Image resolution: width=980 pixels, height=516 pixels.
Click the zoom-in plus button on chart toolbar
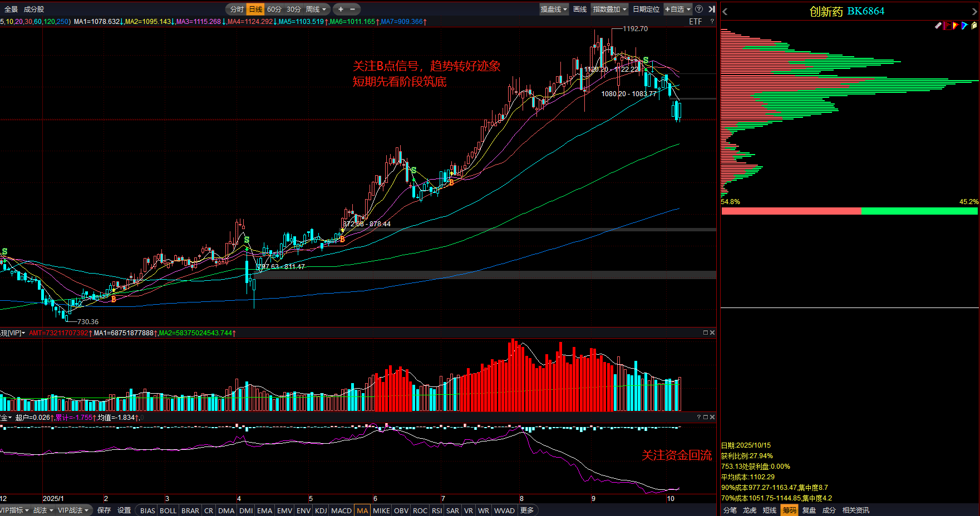pos(341,9)
